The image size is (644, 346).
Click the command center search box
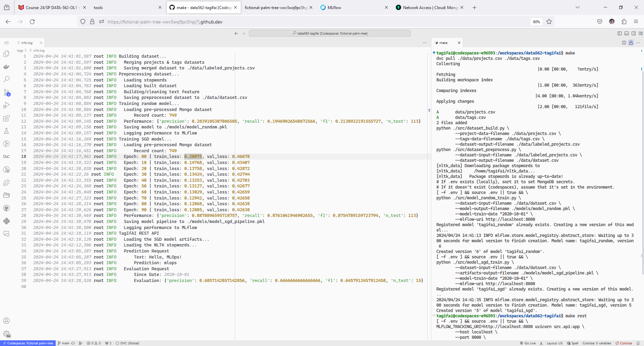click(x=330, y=33)
